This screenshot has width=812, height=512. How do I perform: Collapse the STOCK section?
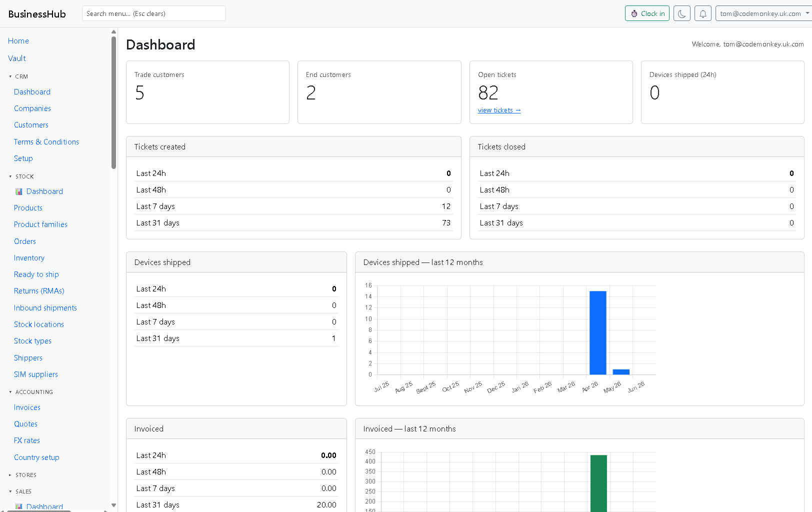(21, 176)
